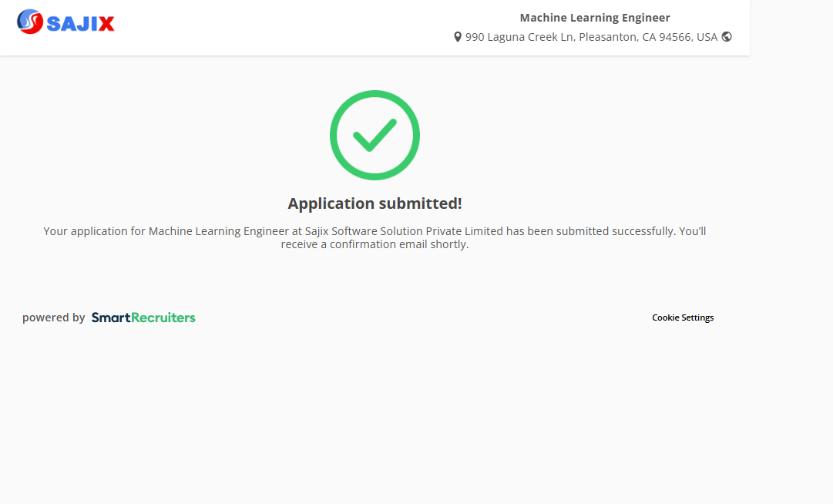Click the Machine Learning Engineer header title
Viewport: 833px width, 504px height.
pyautogui.click(x=595, y=18)
